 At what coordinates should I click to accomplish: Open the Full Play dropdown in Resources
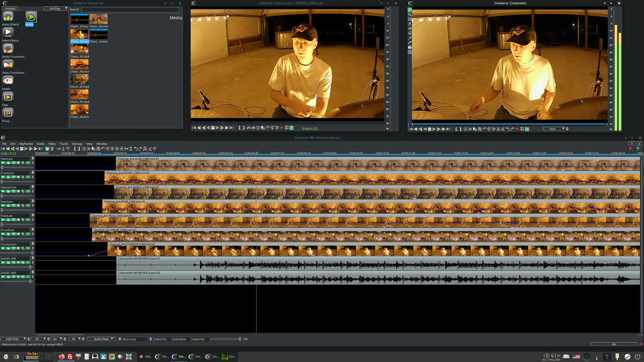(x=55, y=9)
